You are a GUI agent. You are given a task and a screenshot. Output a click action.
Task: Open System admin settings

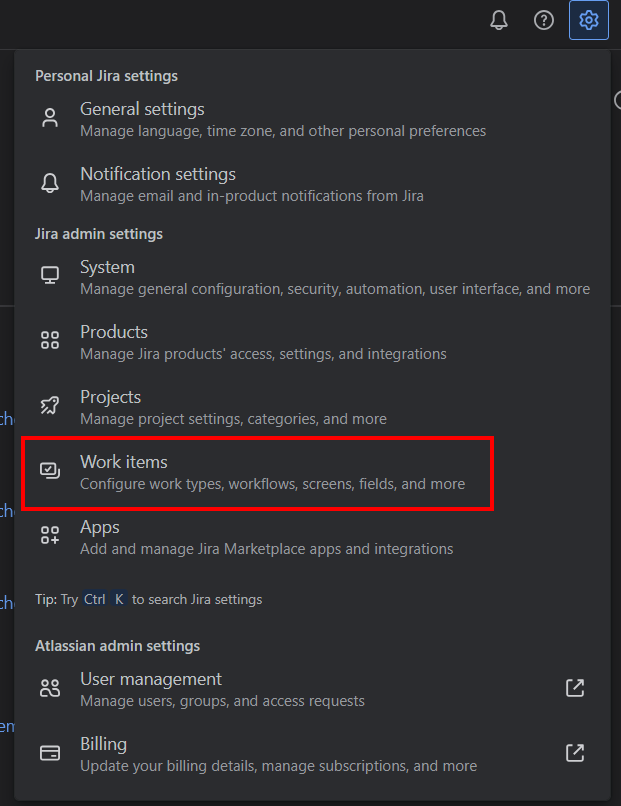tap(107, 267)
